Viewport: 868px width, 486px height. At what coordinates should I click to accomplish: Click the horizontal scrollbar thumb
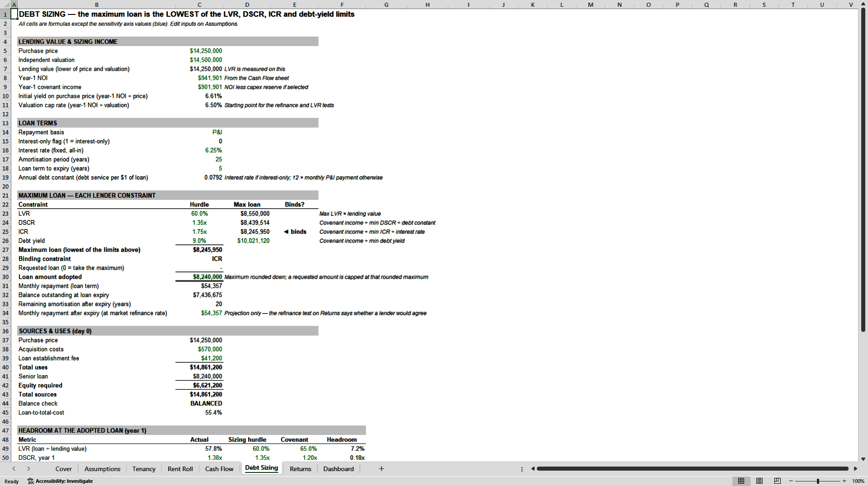pyautogui.click(x=693, y=469)
